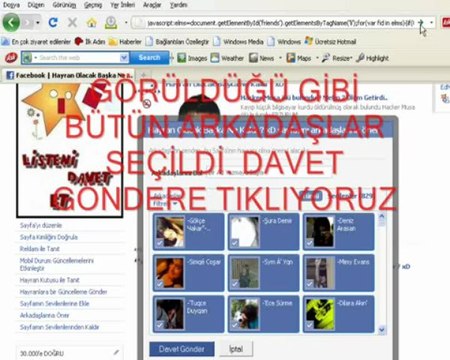Open the search field dropdown arrow
Viewport: 450px width, 360px height.
pyautogui.click(x=124, y=58)
